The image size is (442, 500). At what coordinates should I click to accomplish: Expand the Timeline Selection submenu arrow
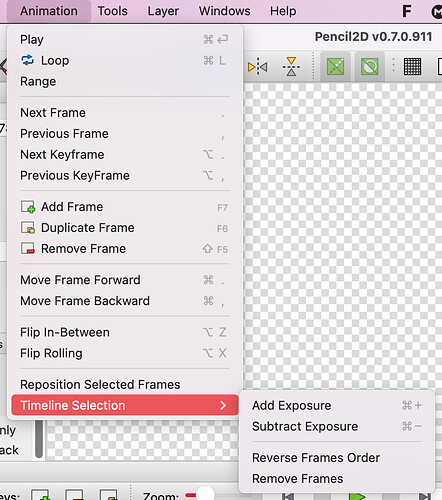coord(223,405)
